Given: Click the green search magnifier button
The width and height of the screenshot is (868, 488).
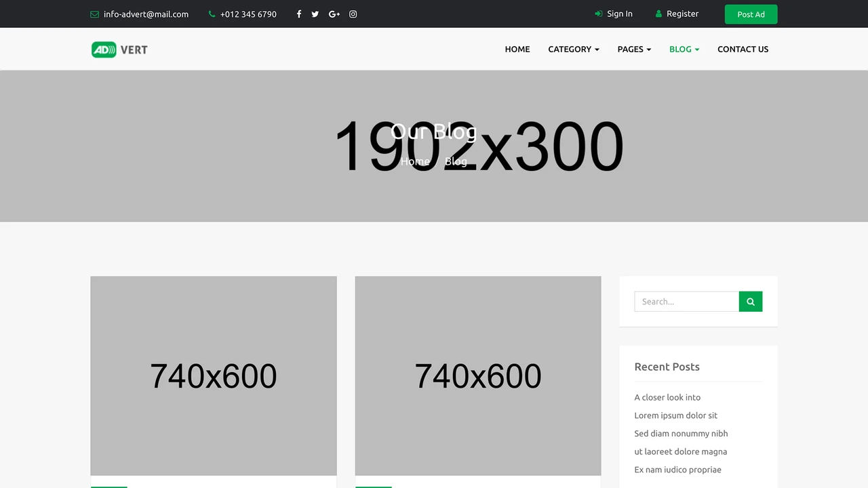Looking at the screenshot, I should [751, 302].
